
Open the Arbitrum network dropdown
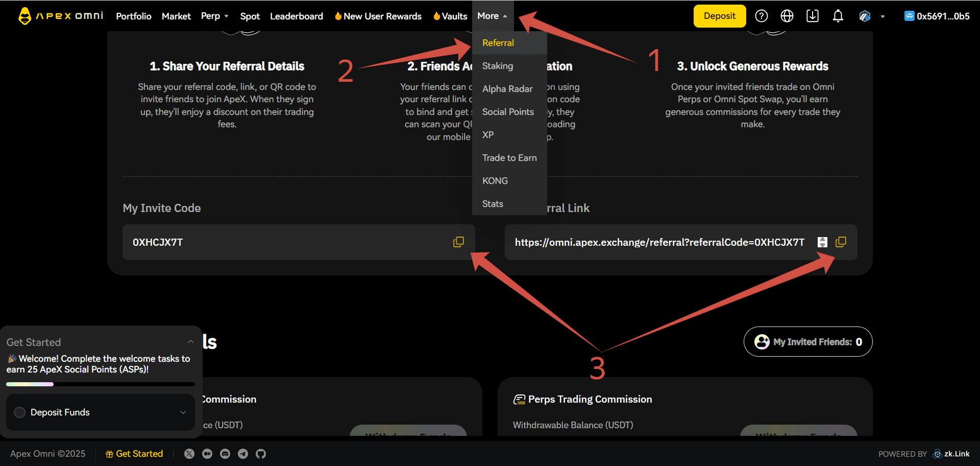872,16
